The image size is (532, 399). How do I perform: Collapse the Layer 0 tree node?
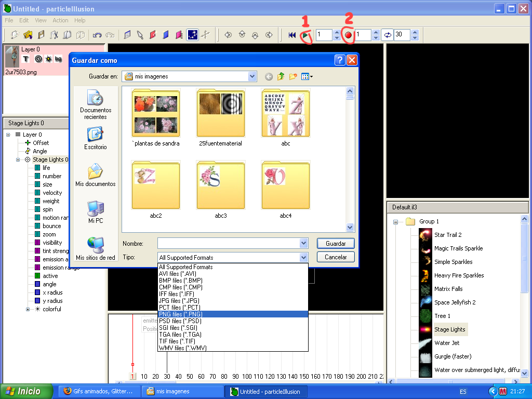click(x=8, y=135)
